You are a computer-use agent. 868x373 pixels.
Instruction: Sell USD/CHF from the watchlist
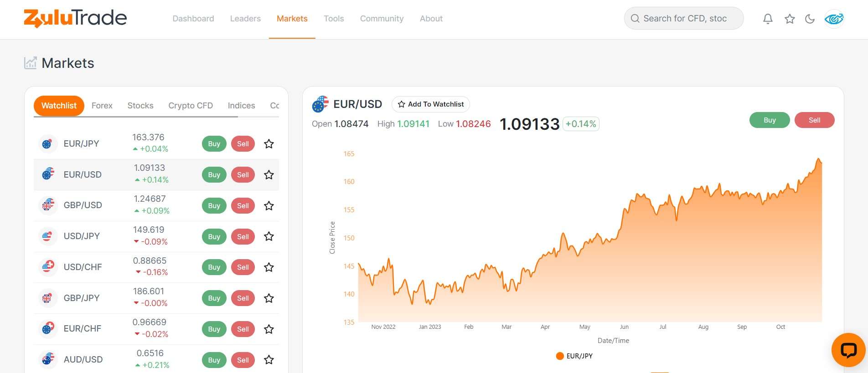(x=243, y=267)
